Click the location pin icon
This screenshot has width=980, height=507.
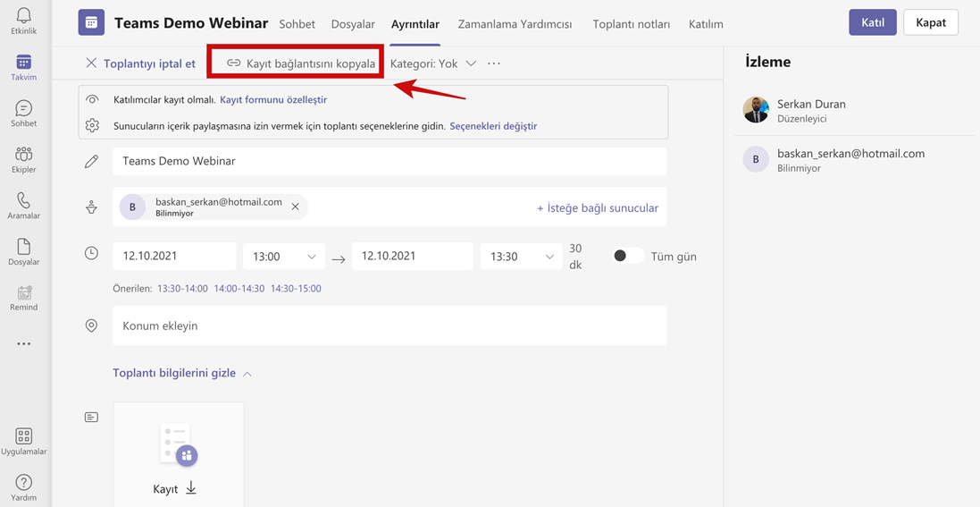pyautogui.click(x=92, y=325)
